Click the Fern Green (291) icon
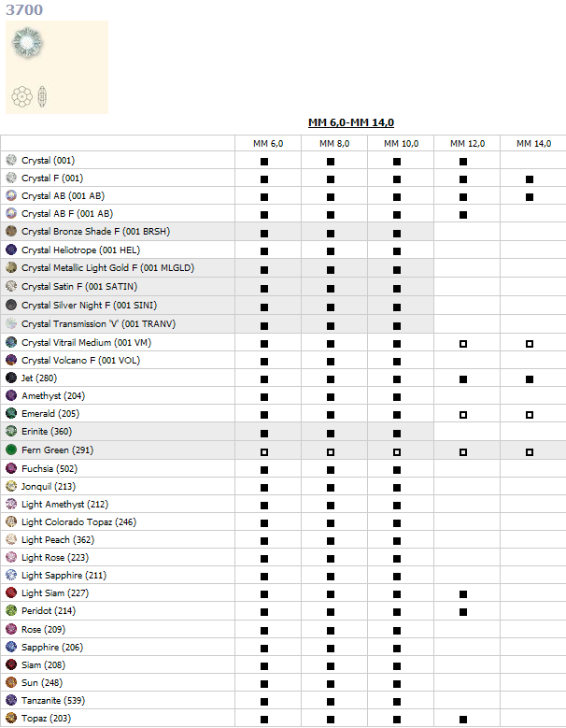Viewport: 566px width, 728px height. [11, 450]
